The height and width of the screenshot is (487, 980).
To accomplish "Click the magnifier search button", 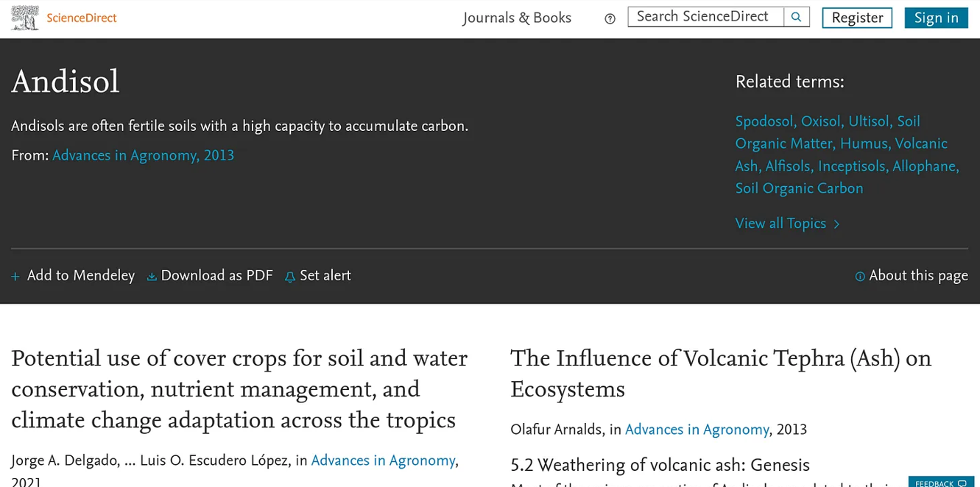I will coord(797,17).
